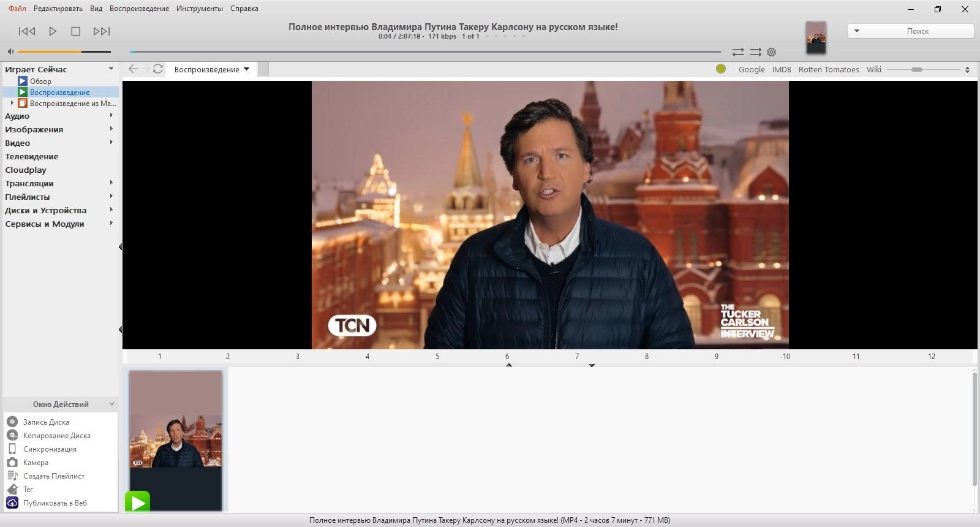Restore the window with the restore button
Viewport: 980px width, 527px height.
[938, 9]
